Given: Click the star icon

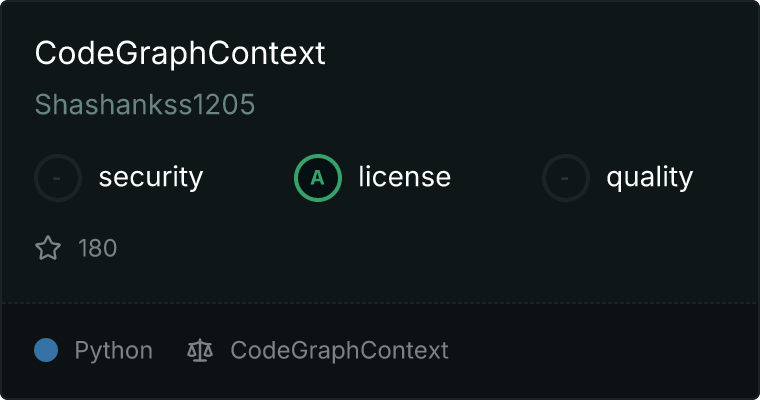Looking at the screenshot, I should pos(48,248).
